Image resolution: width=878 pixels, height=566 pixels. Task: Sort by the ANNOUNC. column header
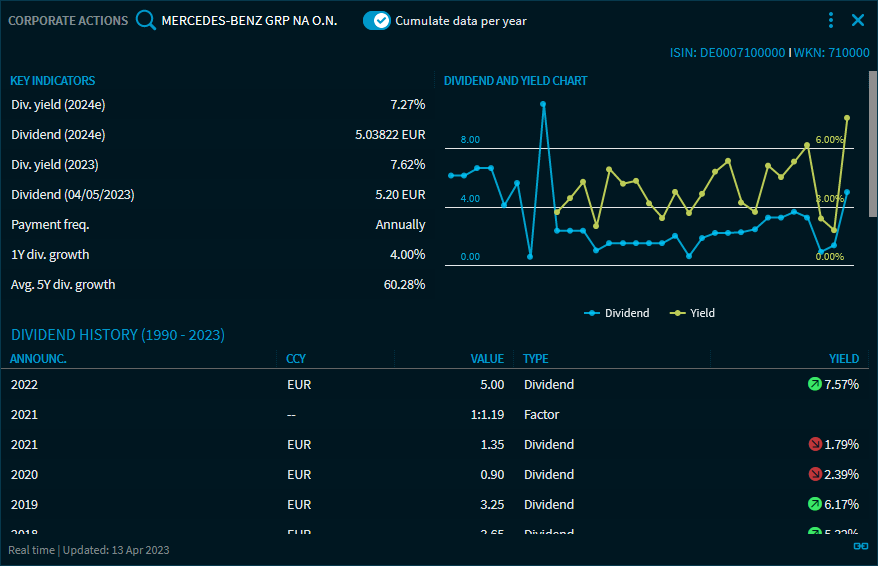point(39,359)
